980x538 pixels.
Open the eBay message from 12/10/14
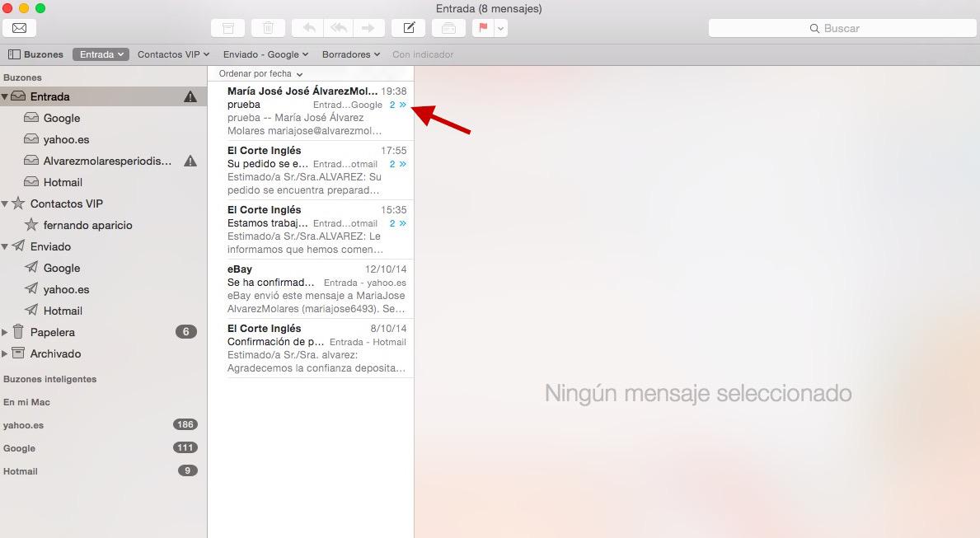pyautogui.click(x=317, y=288)
